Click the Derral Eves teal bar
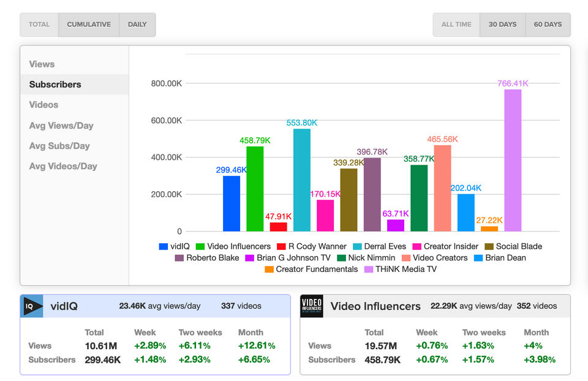The width and height of the screenshot is (588, 381). point(302,180)
